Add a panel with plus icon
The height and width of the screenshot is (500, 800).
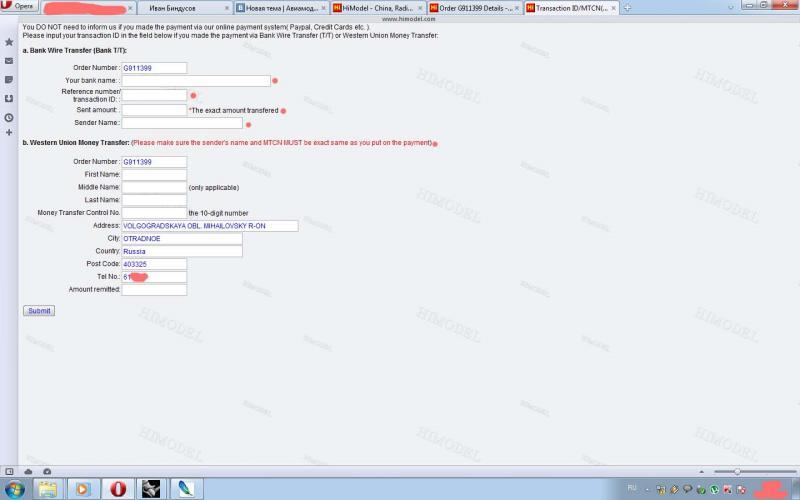click(x=9, y=132)
